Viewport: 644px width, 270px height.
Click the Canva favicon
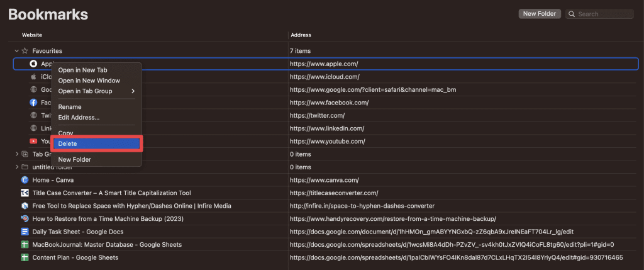(x=25, y=180)
